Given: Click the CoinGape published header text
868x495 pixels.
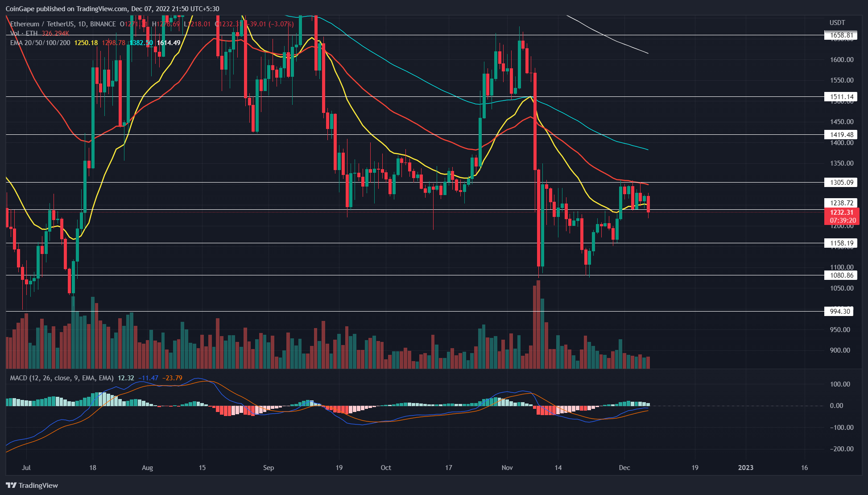Looking at the screenshot, I should click(112, 9).
